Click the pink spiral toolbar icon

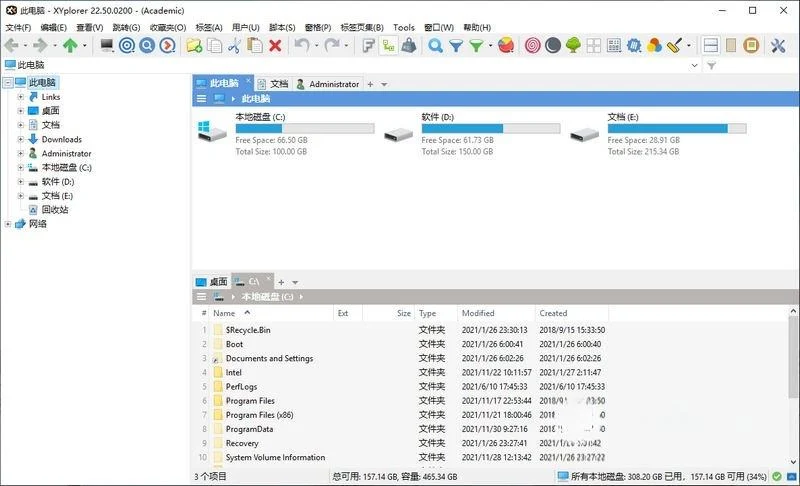(533, 45)
